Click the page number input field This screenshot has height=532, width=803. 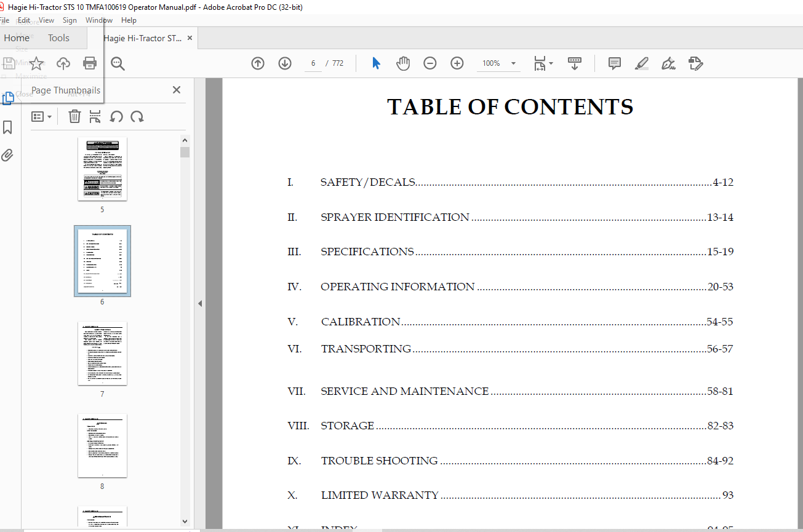(x=313, y=63)
